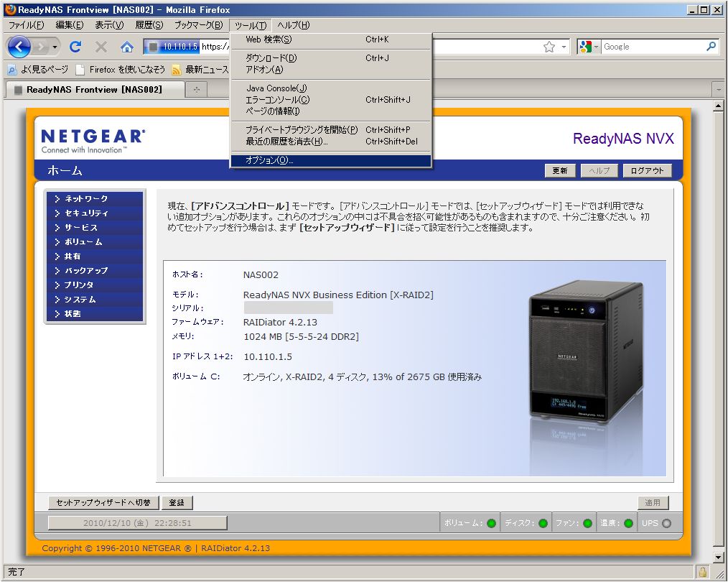
Task: Expand the ボリューム sidebar section
Action: click(x=95, y=242)
